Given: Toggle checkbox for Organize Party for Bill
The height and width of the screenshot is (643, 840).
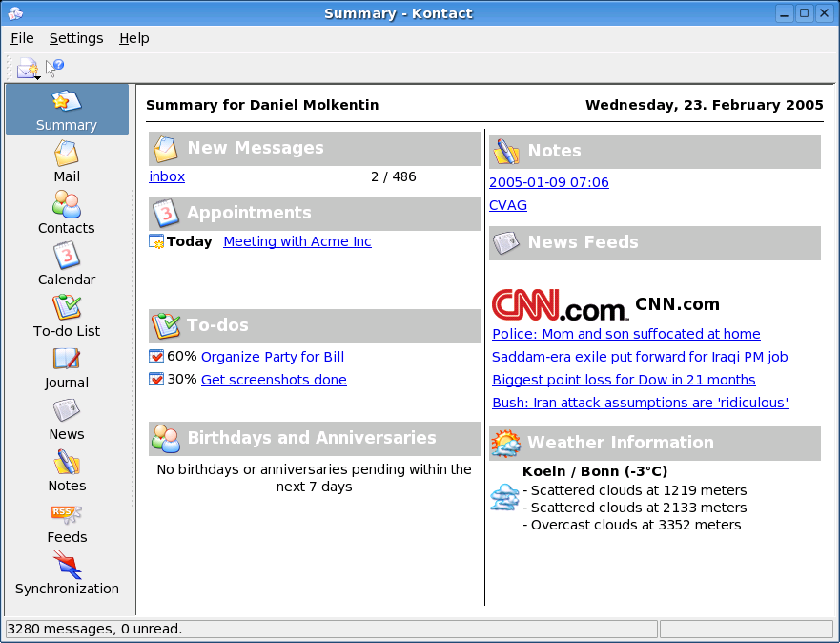Looking at the screenshot, I should 156,357.
